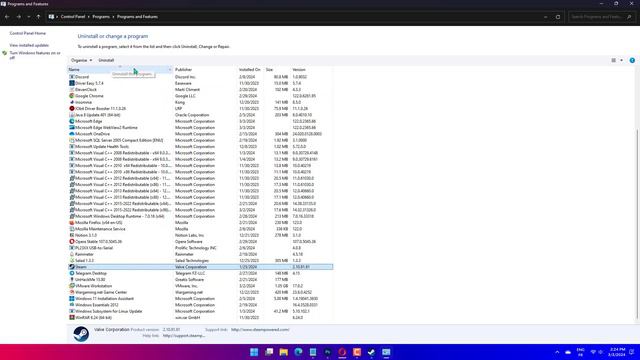Open Turn Windows features on or off

point(35,56)
